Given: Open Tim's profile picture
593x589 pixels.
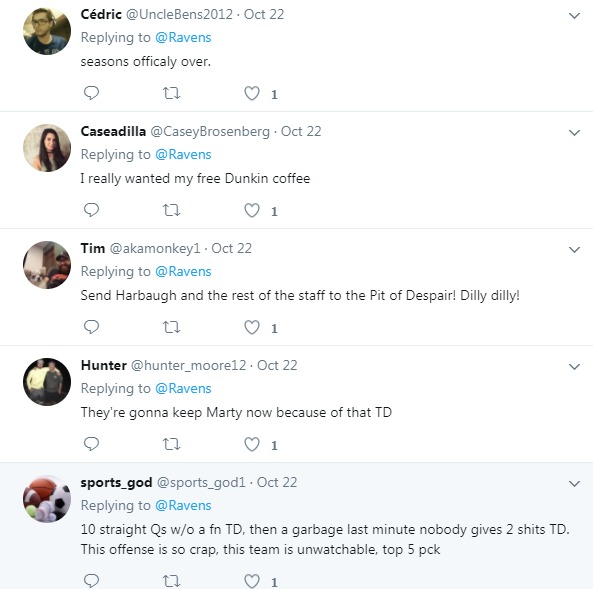Looking at the screenshot, I should (x=47, y=265).
